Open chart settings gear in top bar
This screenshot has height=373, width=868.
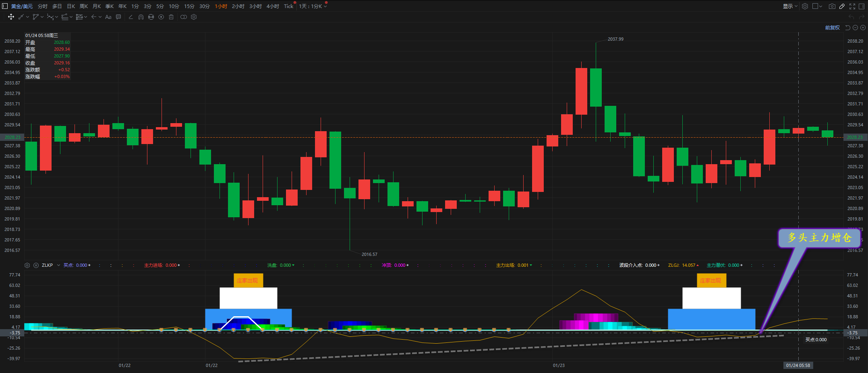(x=805, y=6)
